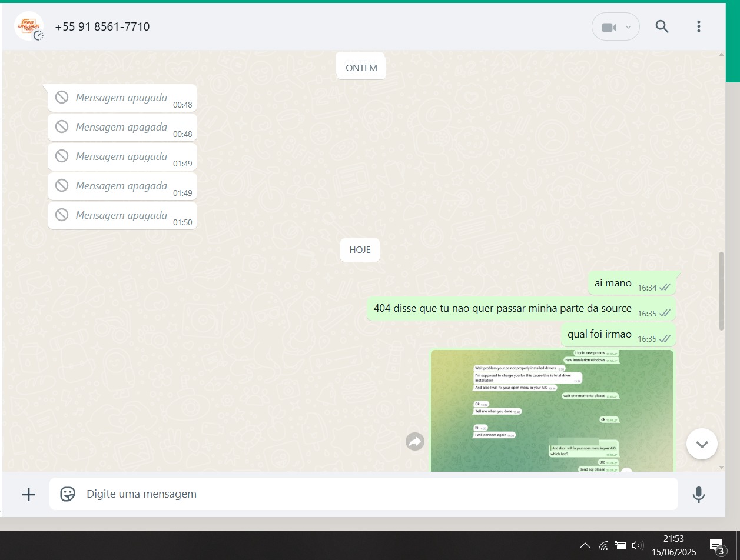
Task: Click the chat vertical scrollbar
Action: 722,291
